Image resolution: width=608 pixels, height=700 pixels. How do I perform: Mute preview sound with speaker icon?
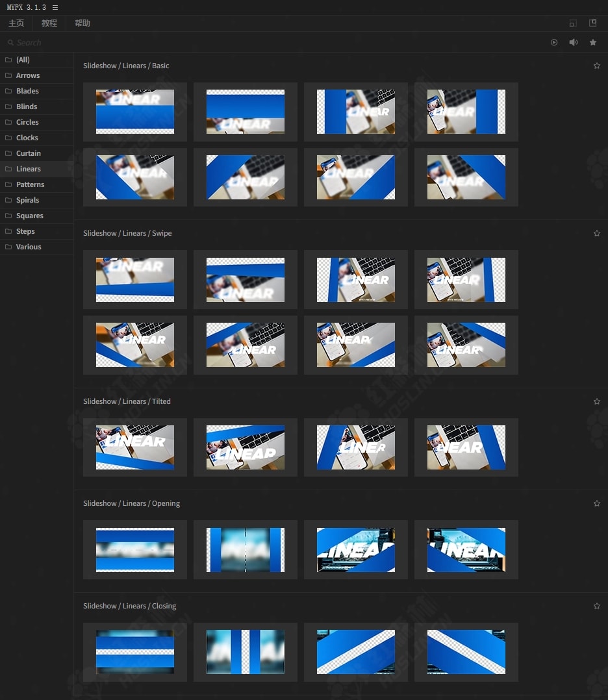click(573, 42)
